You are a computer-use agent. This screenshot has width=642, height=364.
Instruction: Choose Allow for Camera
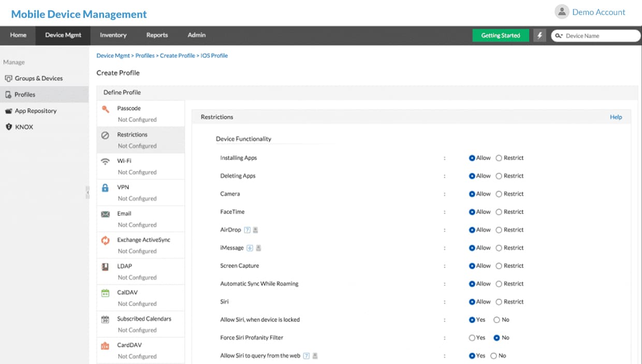click(x=472, y=194)
